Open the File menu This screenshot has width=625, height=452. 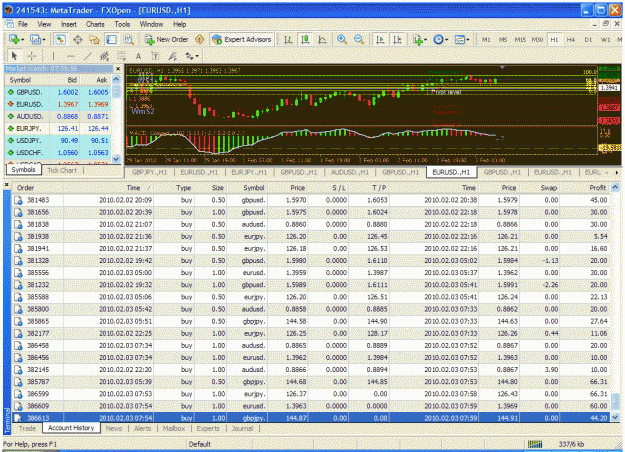point(23,24)
